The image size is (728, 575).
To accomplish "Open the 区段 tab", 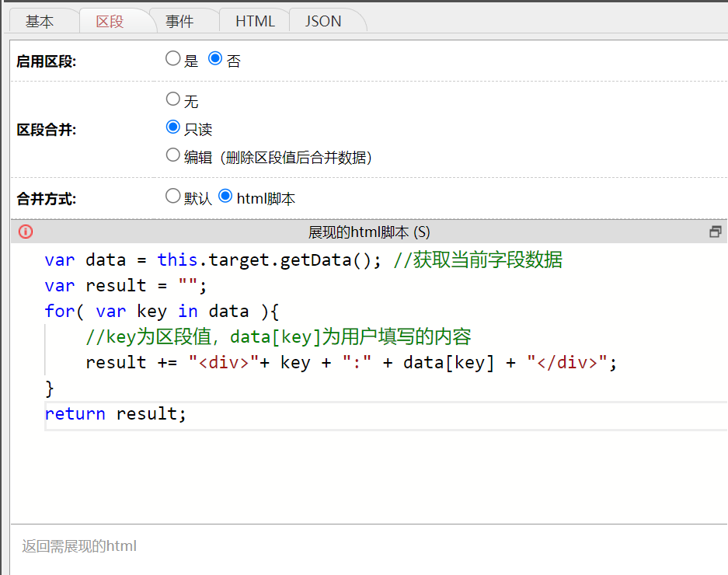I will [x=110, y=21].
